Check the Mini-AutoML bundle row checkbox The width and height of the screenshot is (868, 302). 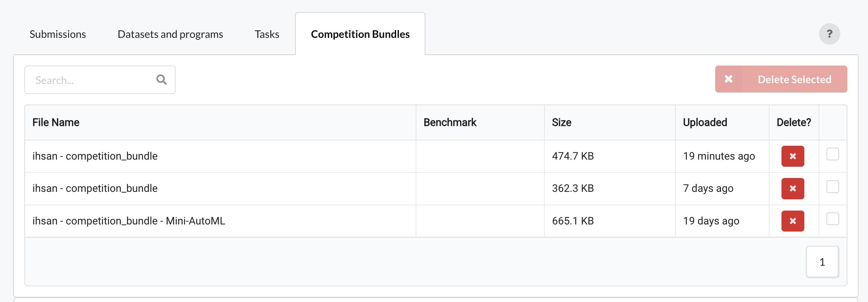(832, 219)
